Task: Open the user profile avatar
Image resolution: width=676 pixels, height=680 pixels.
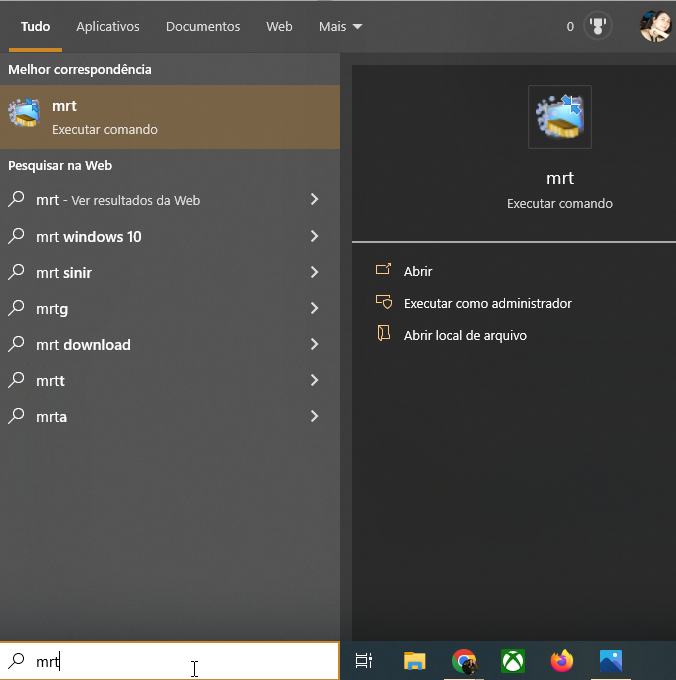Action: pyautogui.click(x=655, y=26)
